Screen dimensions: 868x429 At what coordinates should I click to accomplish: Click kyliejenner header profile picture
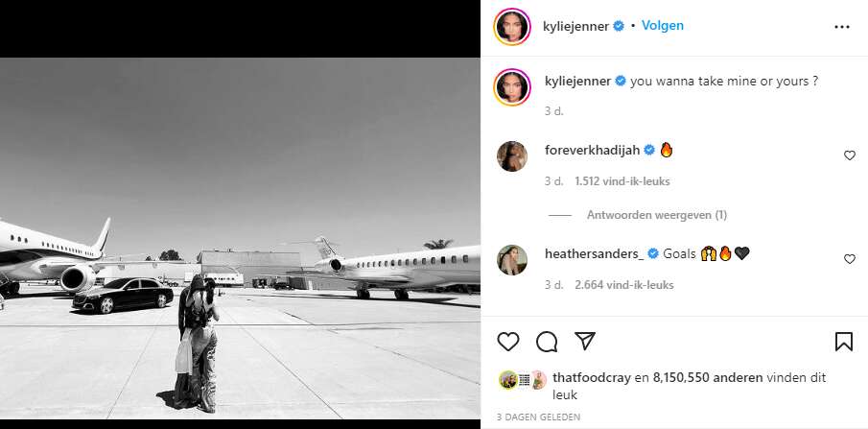click(x=512, y=27)
